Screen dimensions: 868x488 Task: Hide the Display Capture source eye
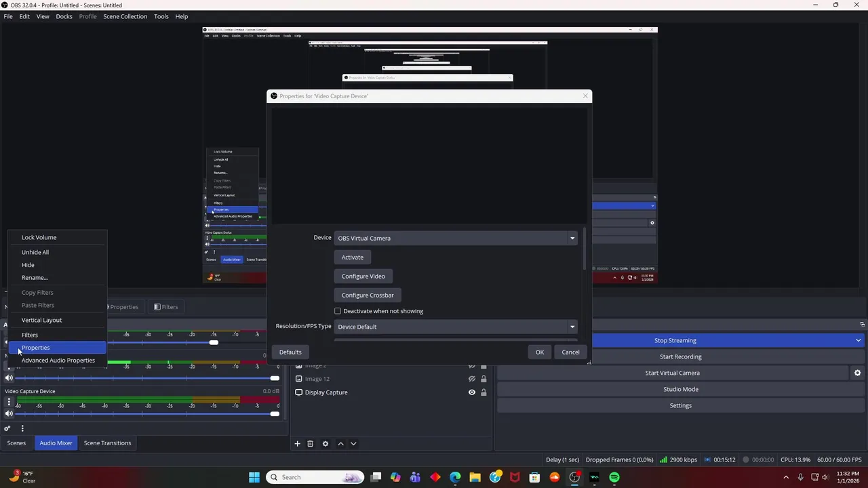tap(472, 392)
